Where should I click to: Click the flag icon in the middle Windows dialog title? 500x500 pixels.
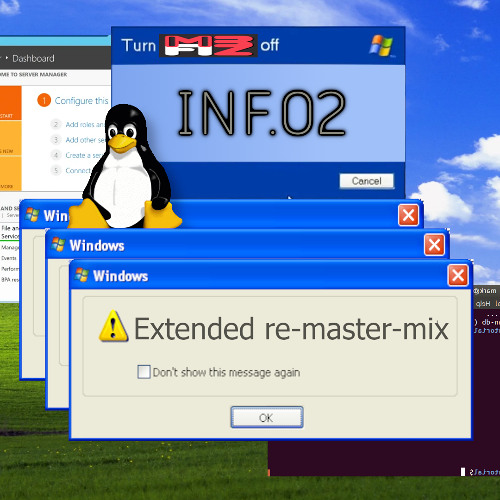pyautogui.click(x=58, y=245)
